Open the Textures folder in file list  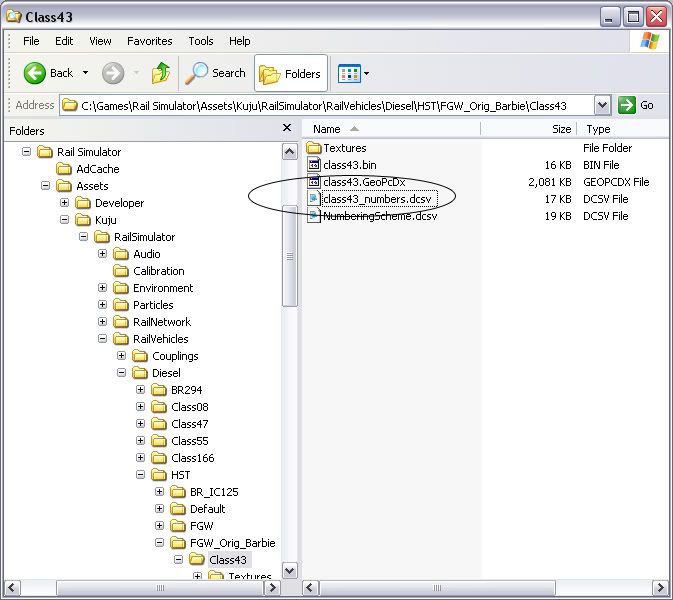344,148
